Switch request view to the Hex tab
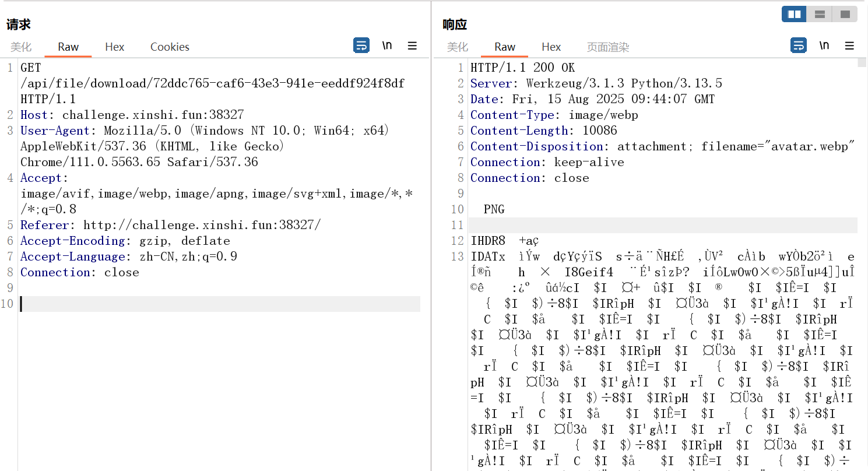Image resolution: width=868 pixels, height=471 pixels. [114, 47]
